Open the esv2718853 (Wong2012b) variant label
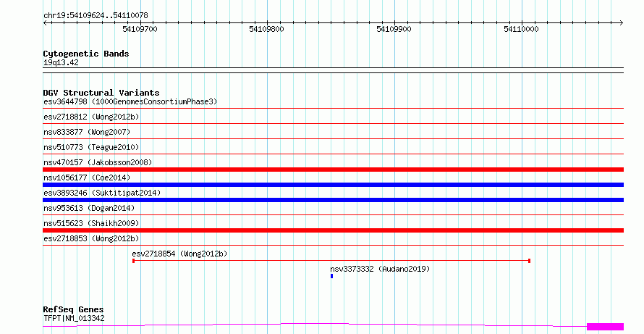Image resolution: width=644 pixels, height=334 pixels. click(91, 238)
